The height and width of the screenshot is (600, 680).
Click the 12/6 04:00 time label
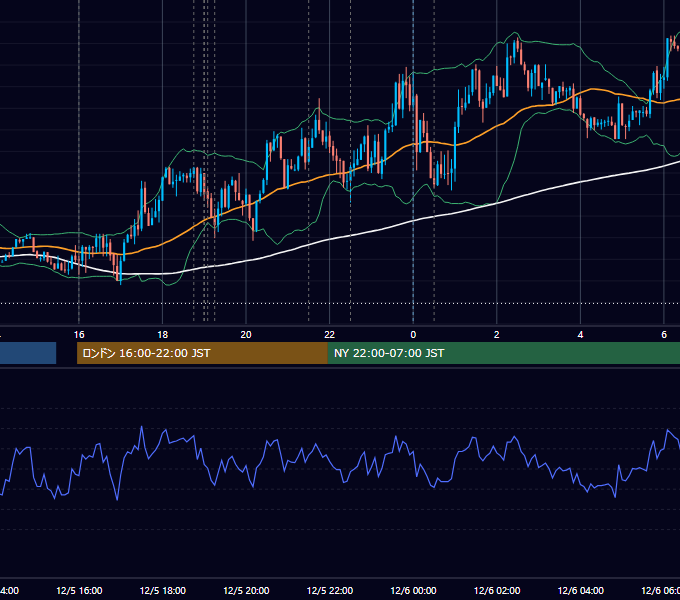[581, 590]
